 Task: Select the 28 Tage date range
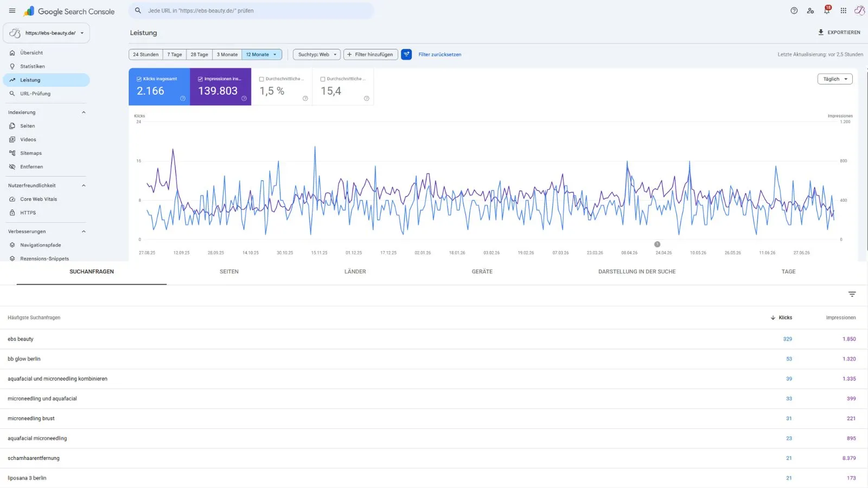coord(199,54)
